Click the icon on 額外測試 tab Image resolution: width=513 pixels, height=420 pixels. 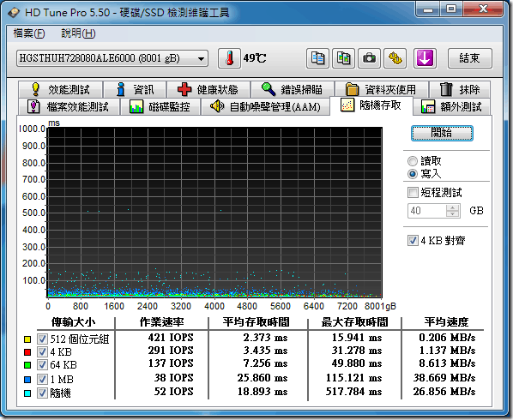coord(428,106)
